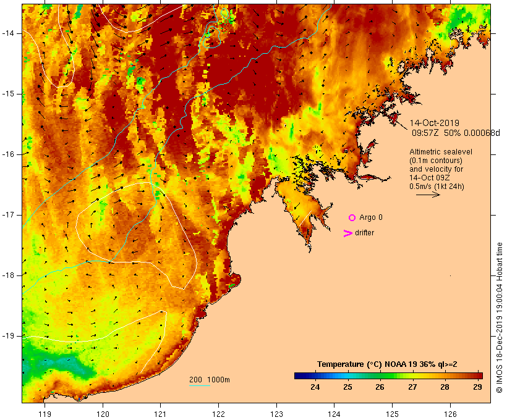Click the '(0.1m contours)' caption text

click(x=436, y=161)
